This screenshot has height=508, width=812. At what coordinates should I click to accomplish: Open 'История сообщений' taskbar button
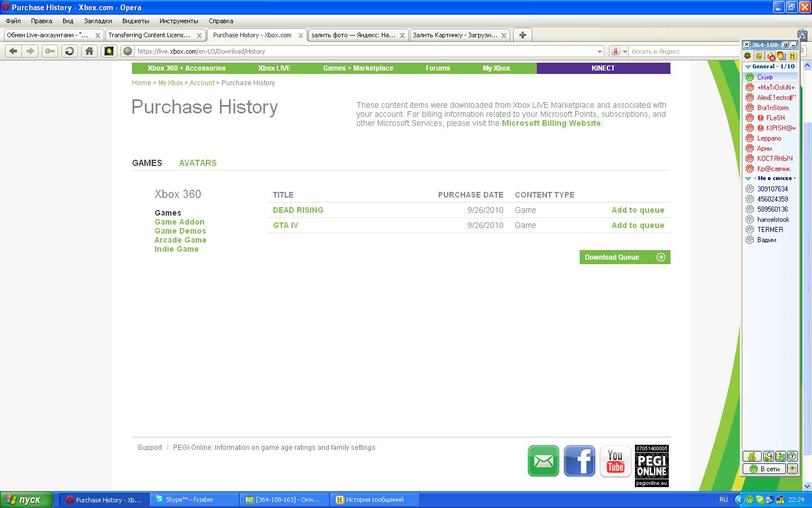pos(374,500)
